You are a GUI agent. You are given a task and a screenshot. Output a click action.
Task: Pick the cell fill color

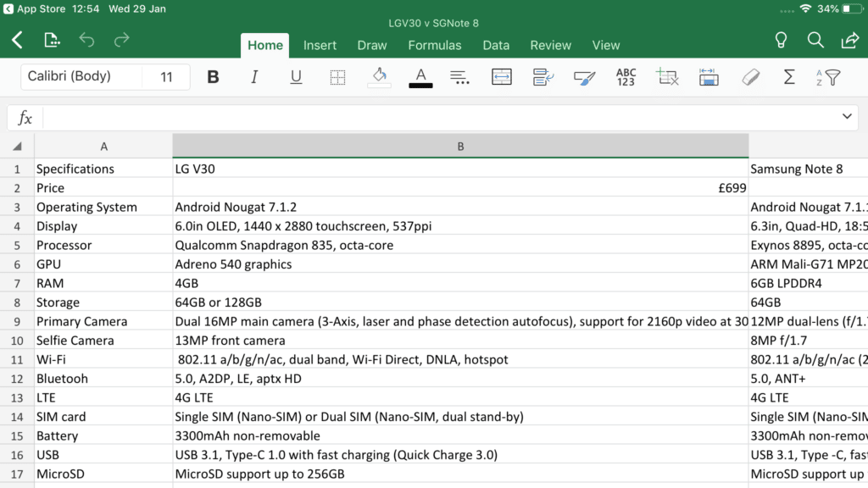379,77
